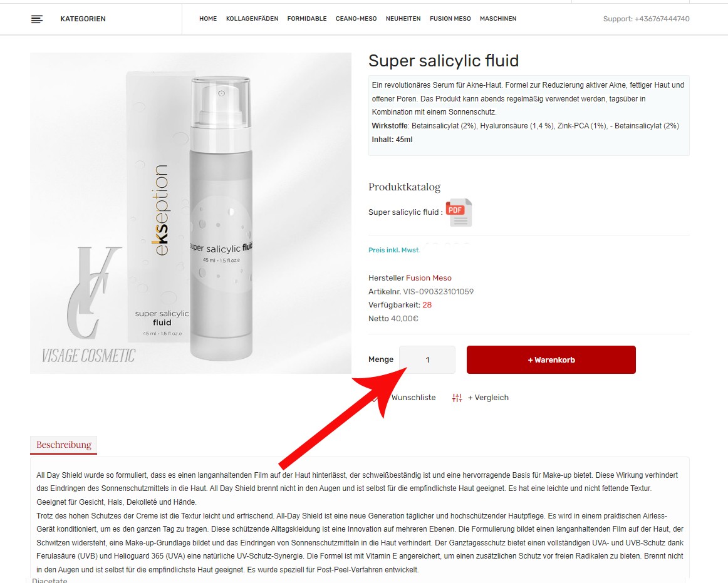Open the Fusion Meso manufacturer link
This screenshot has height=583, width=728.
(x=429, y=278)
